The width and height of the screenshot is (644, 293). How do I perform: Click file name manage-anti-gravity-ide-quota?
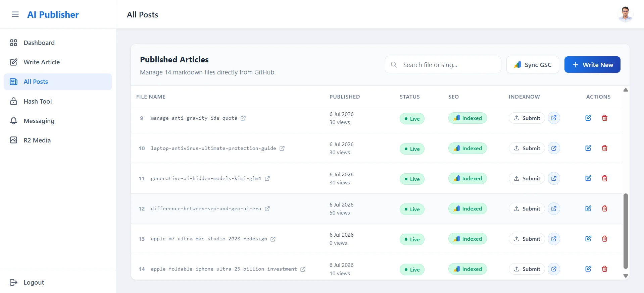point(194,118)
